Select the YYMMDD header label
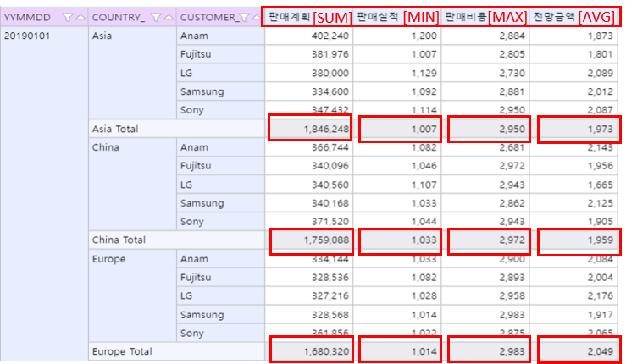The image size is (626, 364). tap(27, 18)
